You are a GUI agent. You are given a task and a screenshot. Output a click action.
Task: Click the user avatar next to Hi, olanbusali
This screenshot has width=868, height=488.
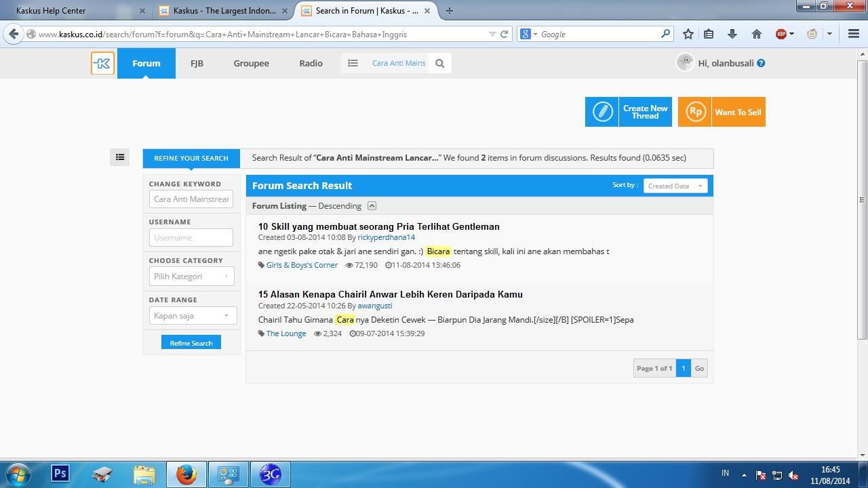pos(685,62)
